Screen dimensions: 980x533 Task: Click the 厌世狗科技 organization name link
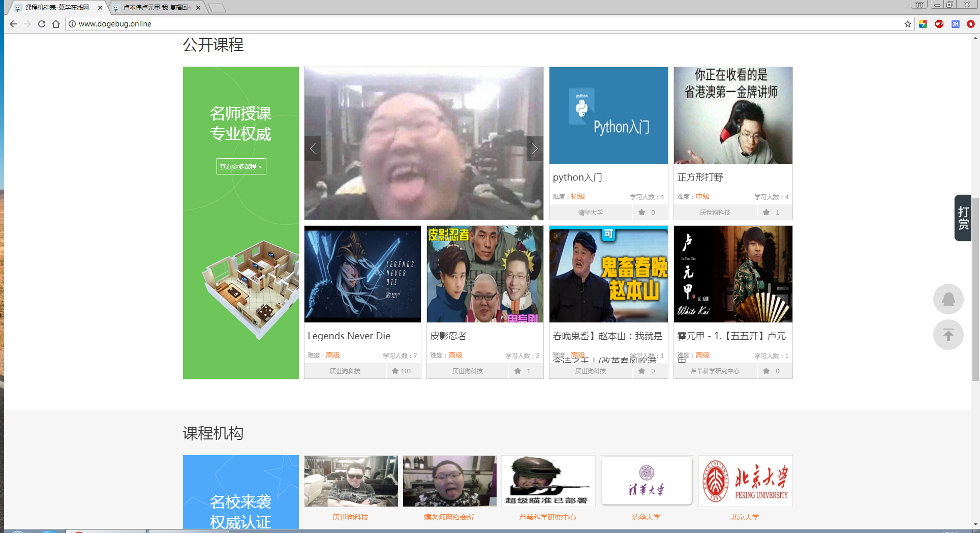coord(351,517)
